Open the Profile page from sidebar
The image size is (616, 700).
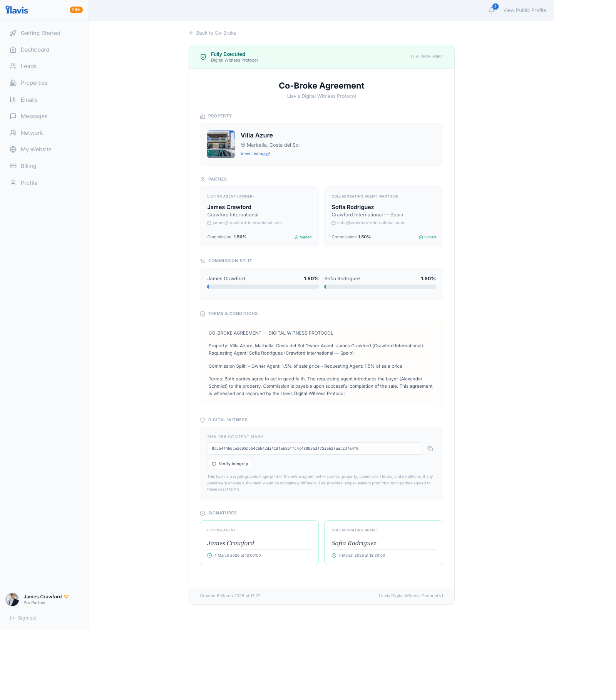tap(29, 183)
